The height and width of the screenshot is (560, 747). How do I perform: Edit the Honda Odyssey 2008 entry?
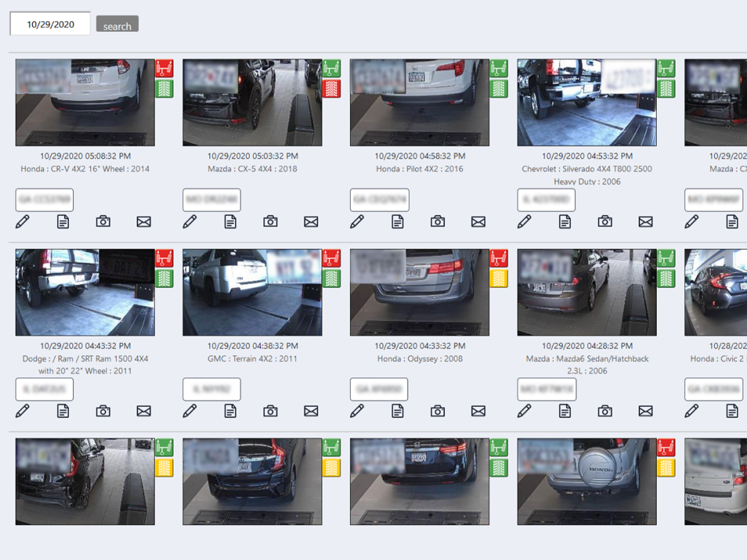(357, 411)
